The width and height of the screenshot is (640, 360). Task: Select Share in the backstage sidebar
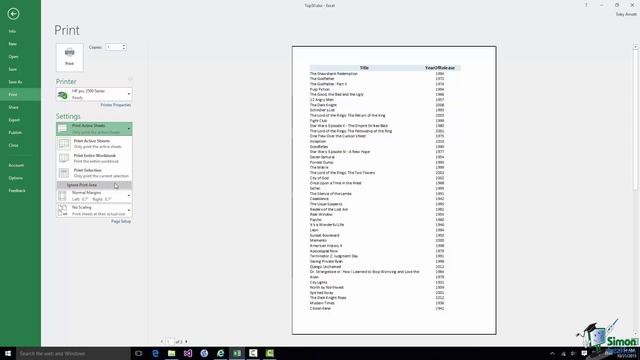point(13,107)
